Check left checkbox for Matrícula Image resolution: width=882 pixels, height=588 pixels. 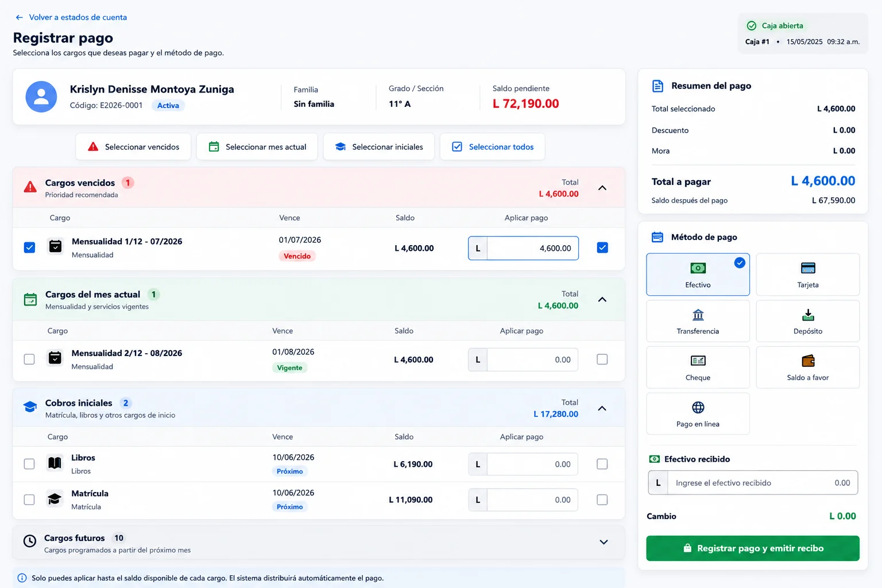point(29,500)
